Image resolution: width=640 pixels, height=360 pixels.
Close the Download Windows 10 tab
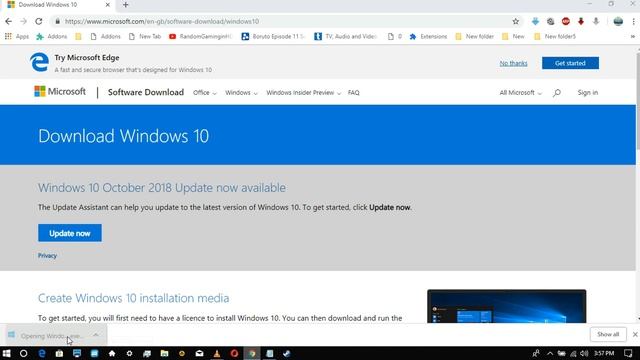click(108, 5)
